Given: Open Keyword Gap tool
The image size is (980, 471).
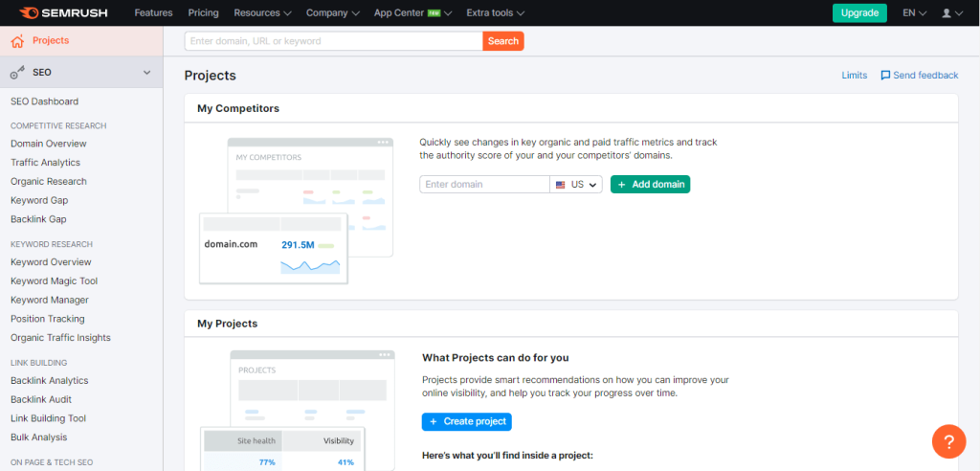Looking at the screenshot, I should tap(39, 200).
